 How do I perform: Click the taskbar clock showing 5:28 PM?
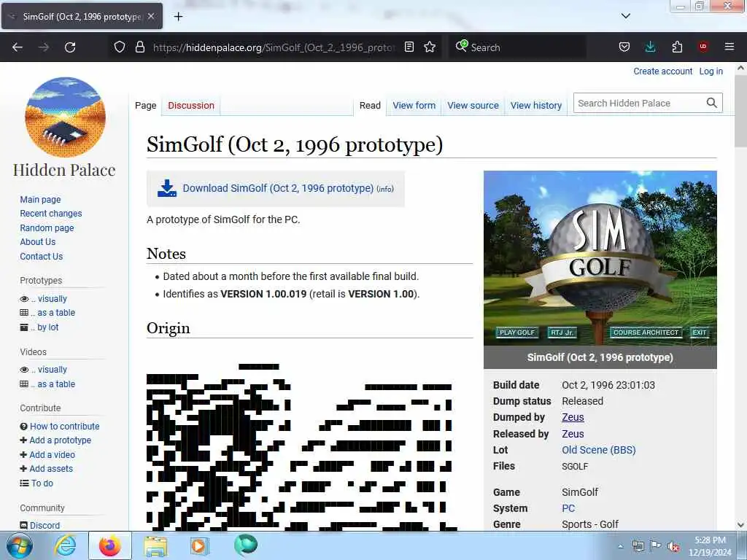(710, 546)
